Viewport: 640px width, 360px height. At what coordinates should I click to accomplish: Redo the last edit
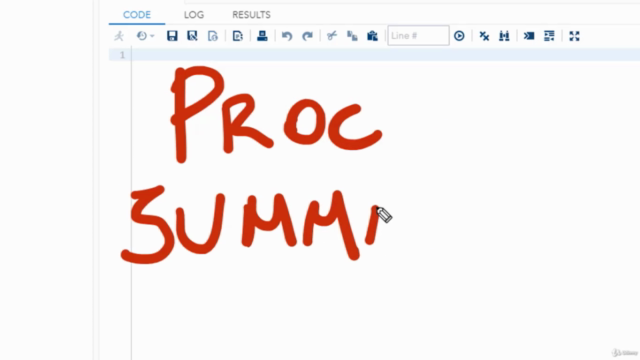tap(307, 36)
